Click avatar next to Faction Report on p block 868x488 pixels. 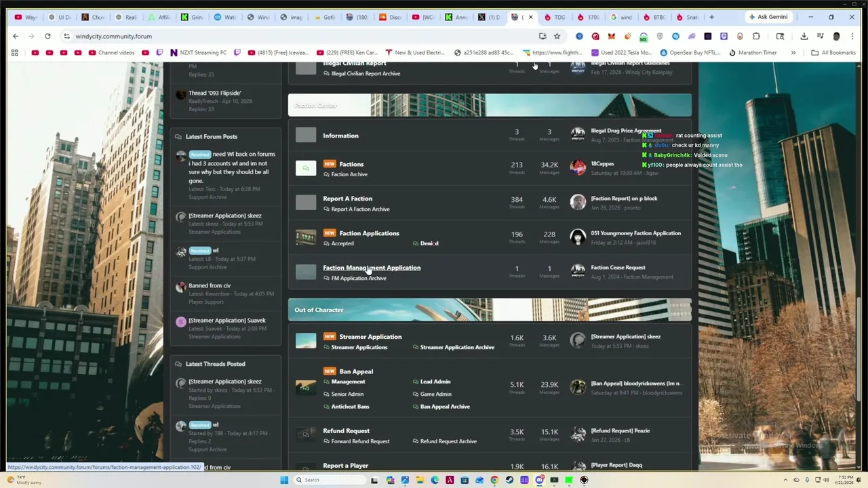coord(578,202)
